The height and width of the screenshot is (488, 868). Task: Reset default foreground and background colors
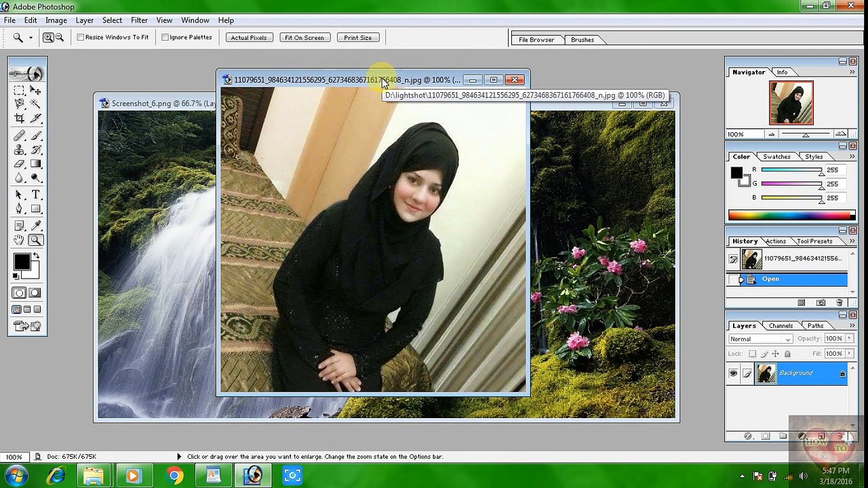coord(16,276)
